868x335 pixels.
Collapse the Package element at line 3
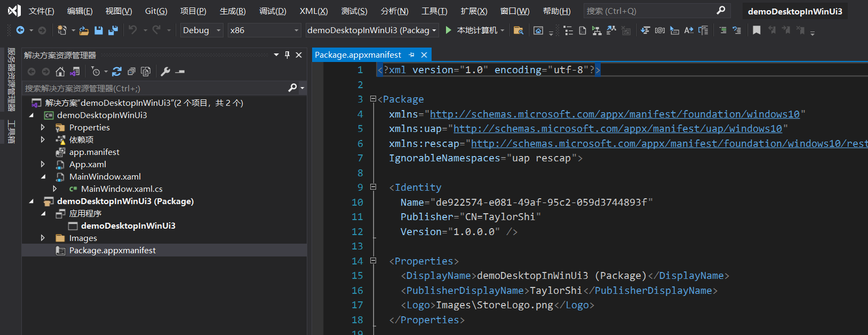coord(373,99)
